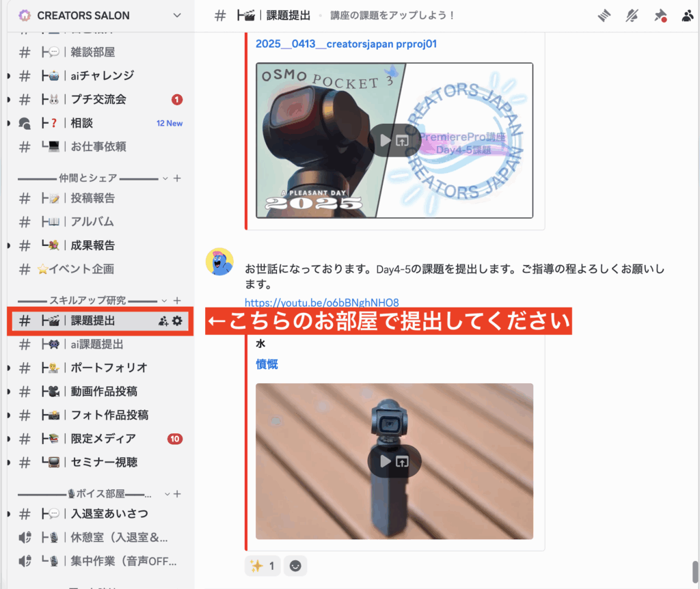Play the OSMO POCKET 3 video
This screenshot has height=589, width=700.
pyautogui.click(x=385, y=141)
